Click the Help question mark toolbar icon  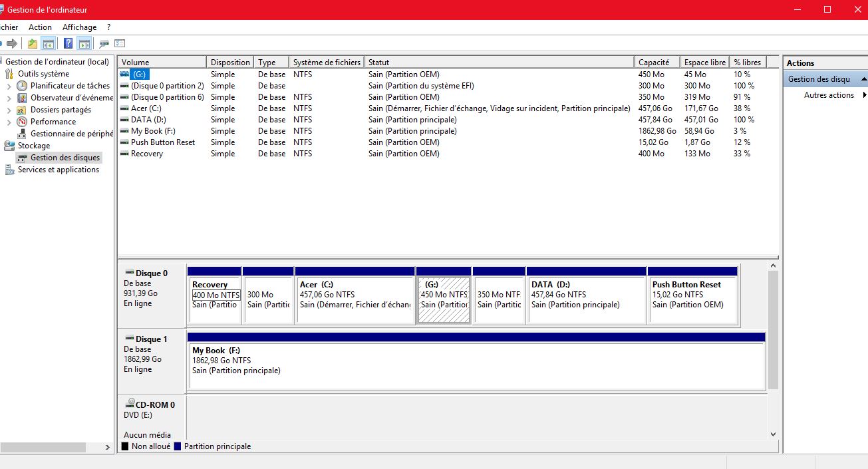tap(68, 44)
